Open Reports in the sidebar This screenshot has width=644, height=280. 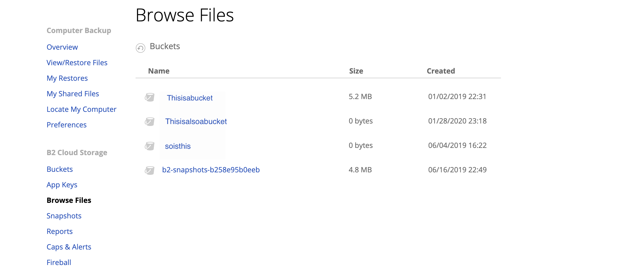click(59, 231)
